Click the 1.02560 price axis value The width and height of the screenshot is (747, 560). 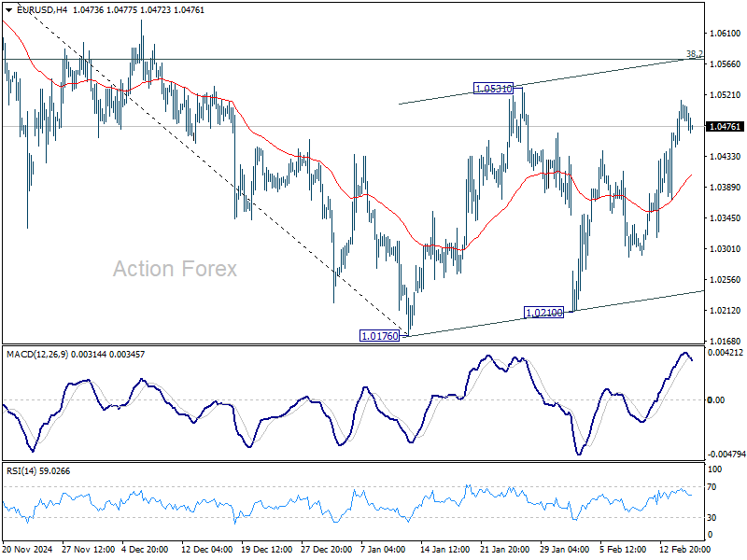pos(726,279)
